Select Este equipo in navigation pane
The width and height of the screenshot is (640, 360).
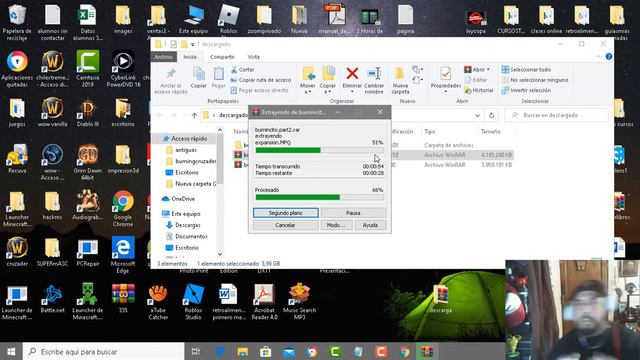(x=181, y=213)
